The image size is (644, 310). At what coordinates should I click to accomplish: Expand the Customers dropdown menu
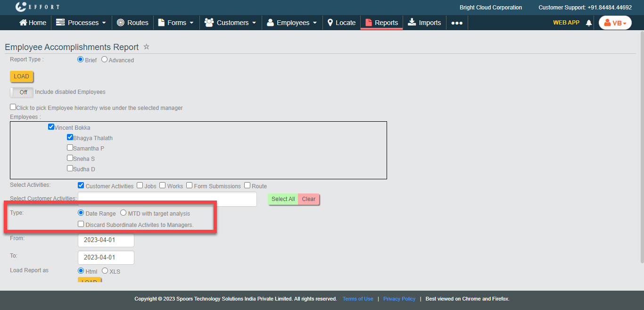point(231,23)
